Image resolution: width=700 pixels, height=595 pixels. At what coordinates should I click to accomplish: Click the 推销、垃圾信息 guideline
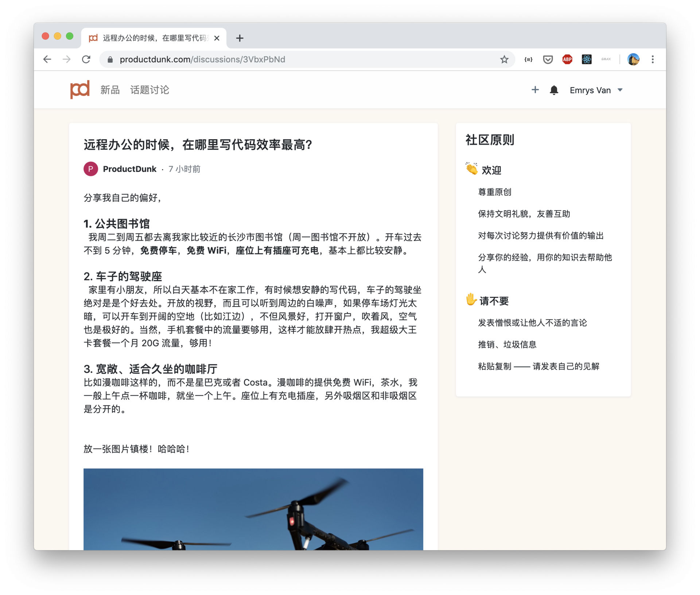pos(507,344)
